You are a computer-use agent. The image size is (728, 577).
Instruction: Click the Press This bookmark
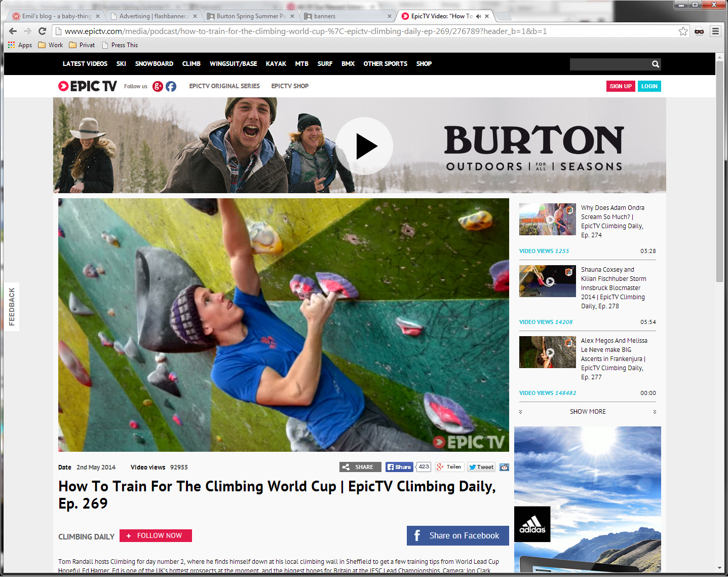click(120, 45)
